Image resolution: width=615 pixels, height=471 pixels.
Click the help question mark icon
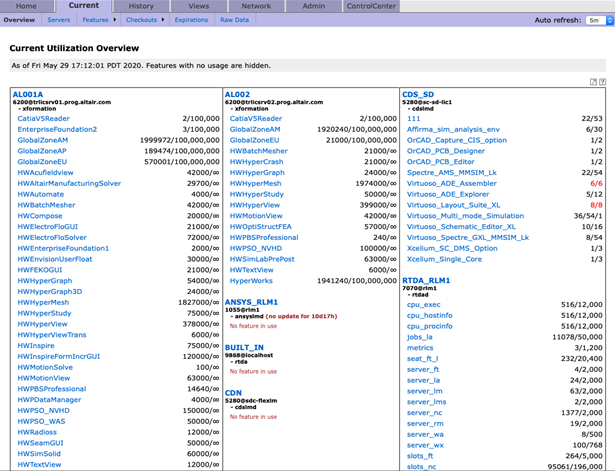pos(603,82)
